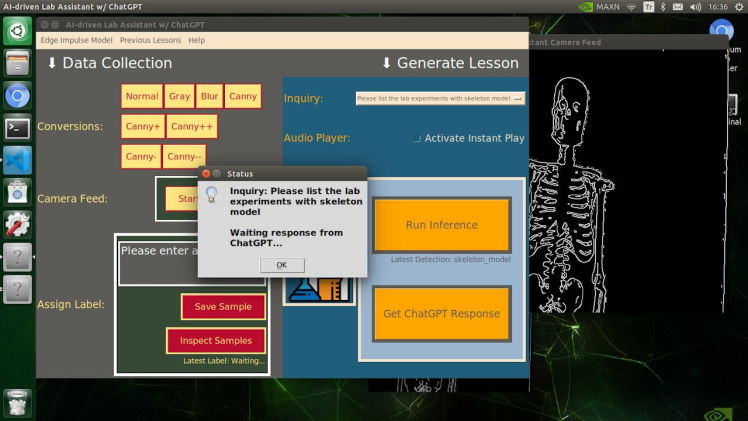Image resolution: width=748 pixels, height=421 pixels.
Task: Launch Visual Studio Code from the dock
Action: [x=17, y=160]
